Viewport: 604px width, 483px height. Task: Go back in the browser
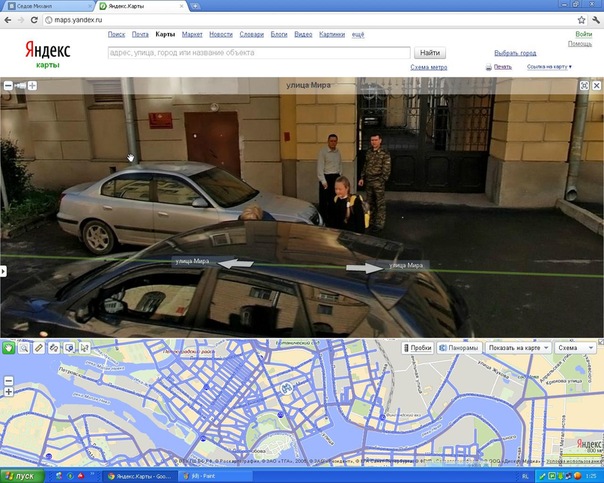[x=8, y=20]
